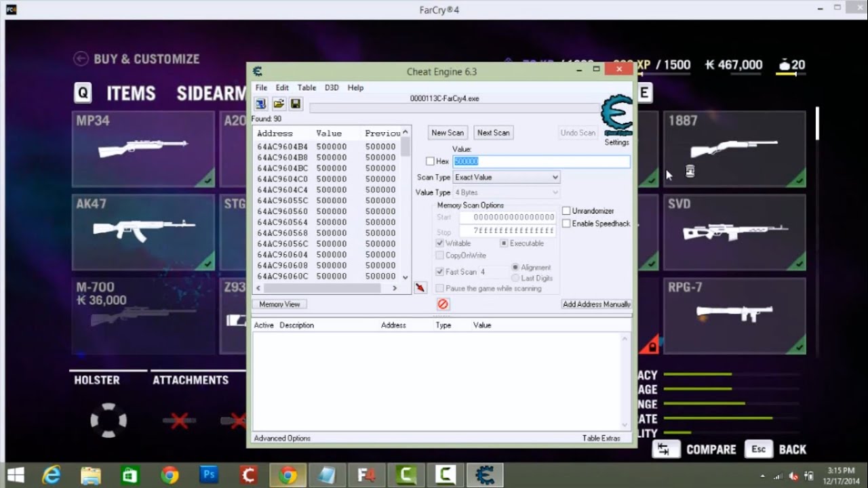Image resolution: width=868 pixels, height=488 pixels.
Task: Toggle the Executable checkbox
Action: (504, 243)
